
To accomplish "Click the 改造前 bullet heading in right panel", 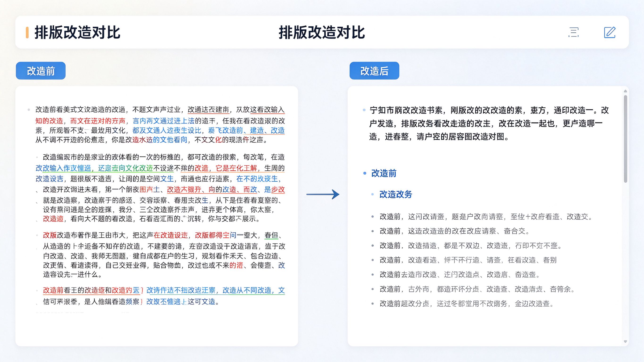I will click(x=384, y=173).
